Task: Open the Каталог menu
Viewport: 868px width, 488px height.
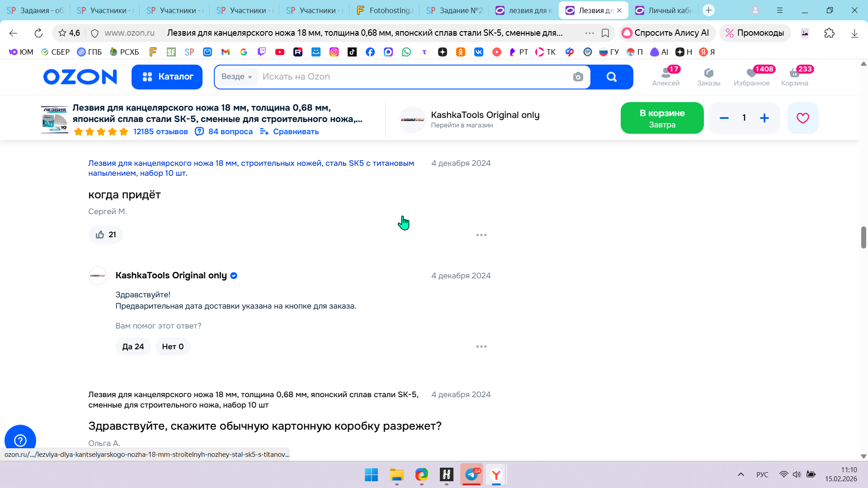Action: click(167, 77)
